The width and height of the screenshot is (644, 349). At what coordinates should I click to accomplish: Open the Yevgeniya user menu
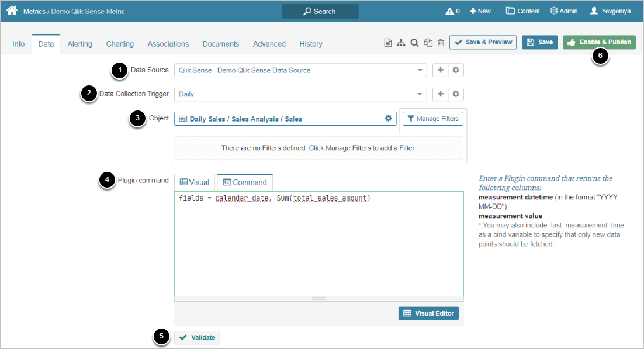pos(610,11)
